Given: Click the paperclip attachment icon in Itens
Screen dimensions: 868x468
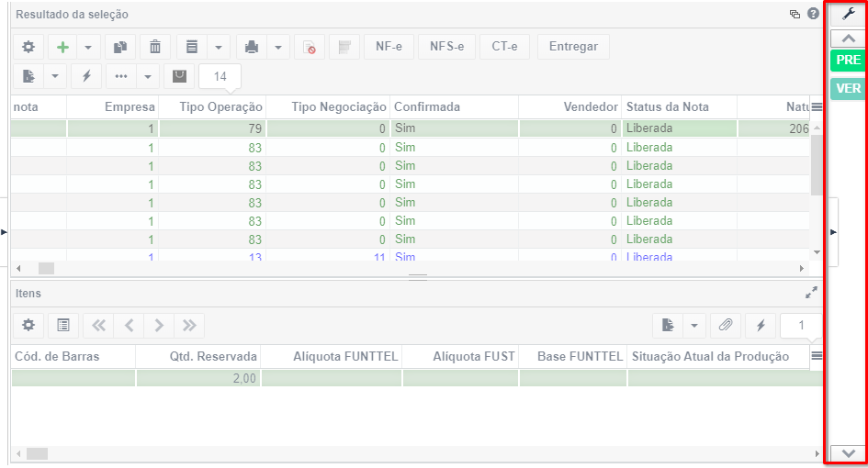Looking at the screenshot, I should click(726, 325).
